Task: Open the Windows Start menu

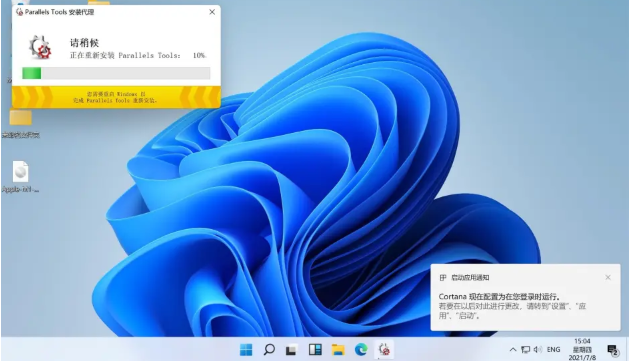Action: click(246, 349)
